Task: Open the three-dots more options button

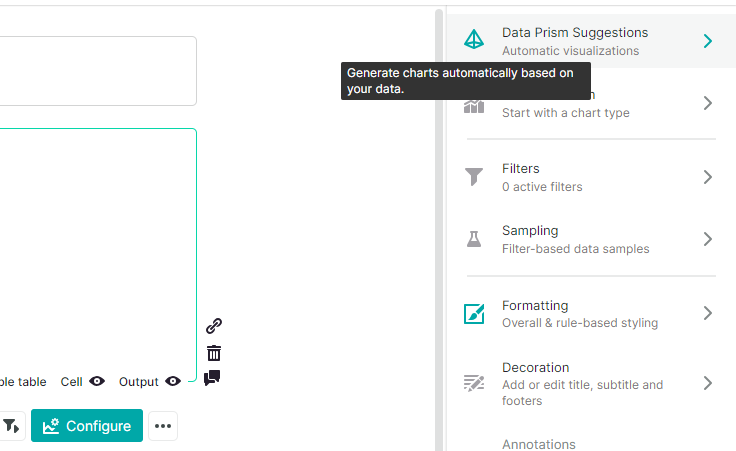Action: click(x=163, y=426)
